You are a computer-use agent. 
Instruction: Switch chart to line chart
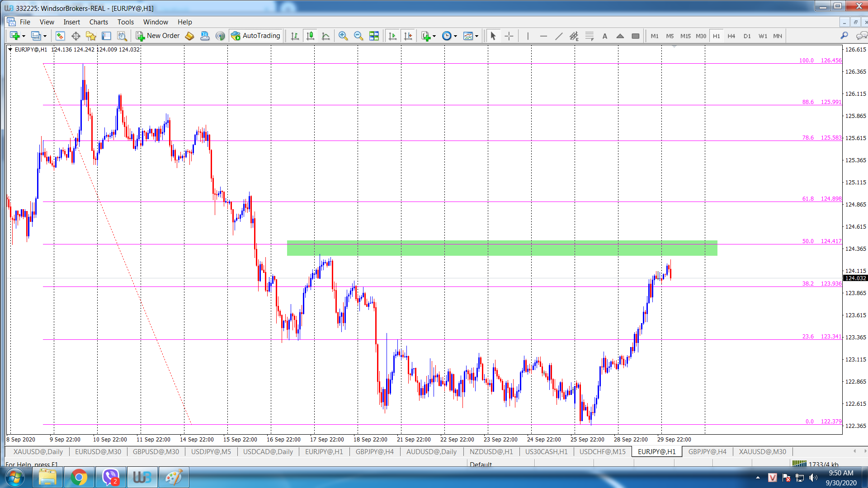325,36
